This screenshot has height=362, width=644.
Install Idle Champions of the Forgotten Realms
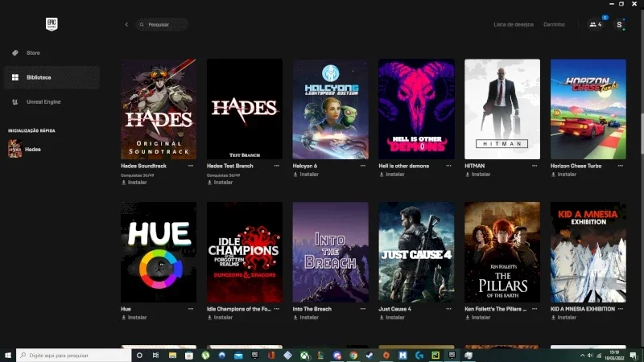220,317
